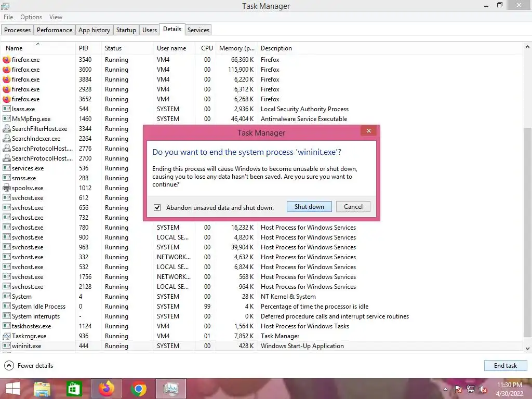The height and width of the screenshot is (399, 532).
Task: Open the File menu
Action: 8,17
